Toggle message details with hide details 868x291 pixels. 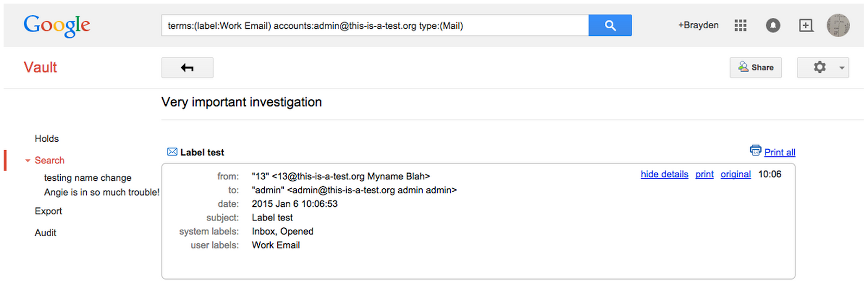coord(664,174)
